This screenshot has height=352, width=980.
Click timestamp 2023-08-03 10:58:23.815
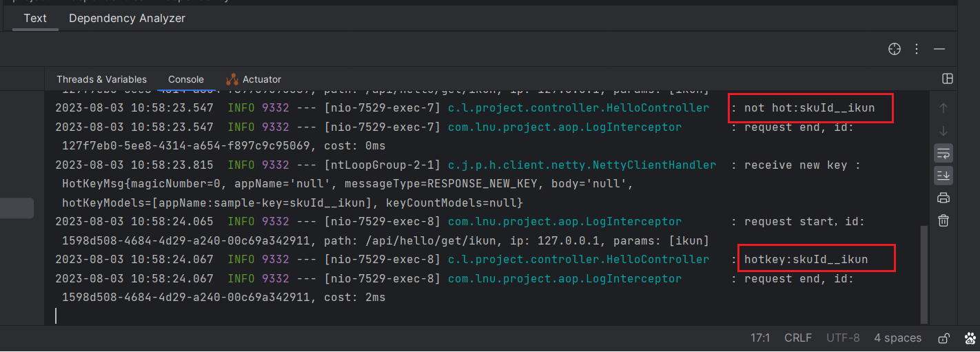[134, 165]
